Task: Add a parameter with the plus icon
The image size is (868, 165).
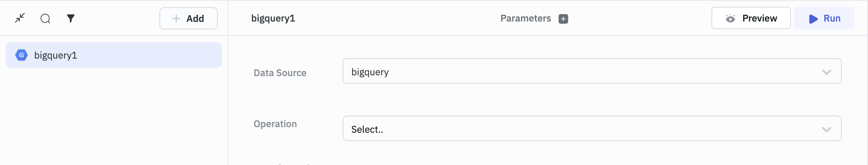Action: (x=563, y=19)
